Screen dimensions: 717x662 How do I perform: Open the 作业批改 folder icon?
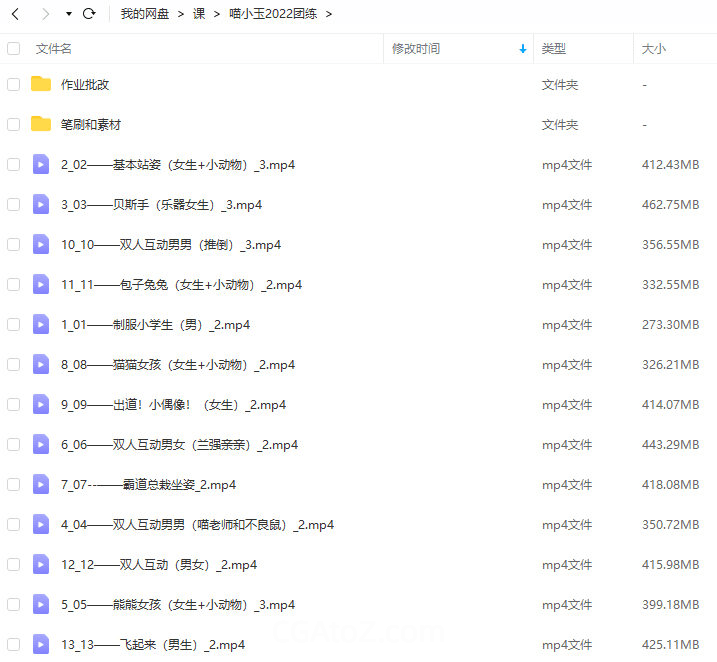point(41,84)
